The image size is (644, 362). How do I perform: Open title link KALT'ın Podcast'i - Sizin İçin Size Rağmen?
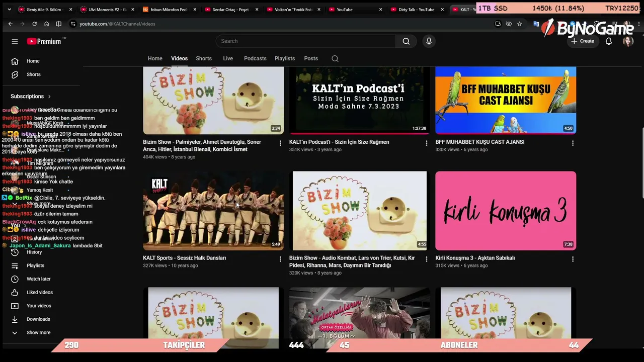coord(339,142)
